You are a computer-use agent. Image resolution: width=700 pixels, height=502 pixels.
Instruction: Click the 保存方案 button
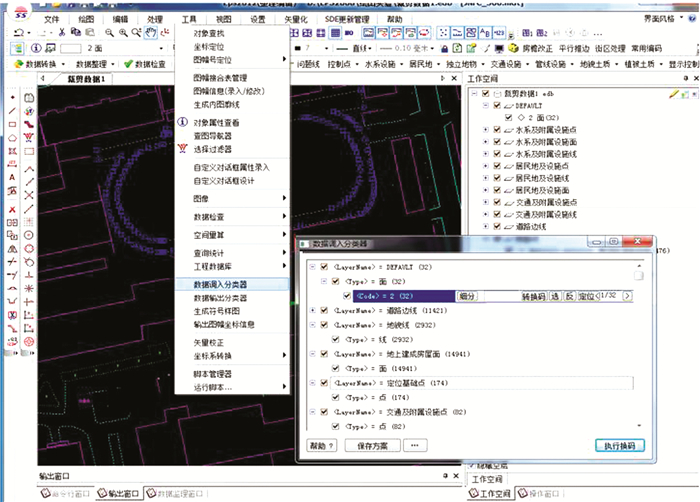tap(370, 446)
